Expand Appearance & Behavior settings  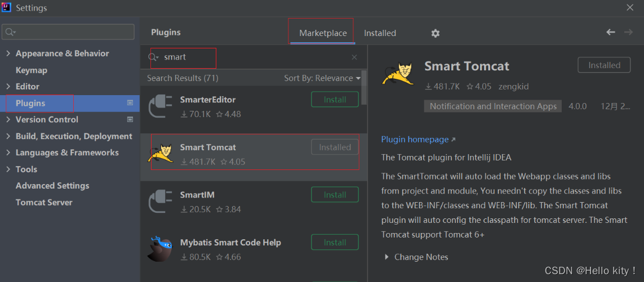(x=8, y=53)
